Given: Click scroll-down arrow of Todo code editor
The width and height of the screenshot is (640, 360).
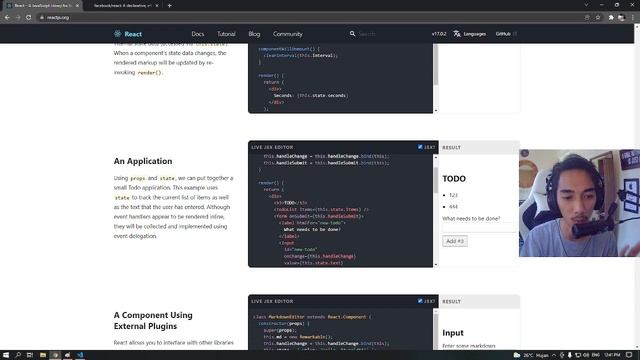Looking at the screenshot, I should click(436, 264).
